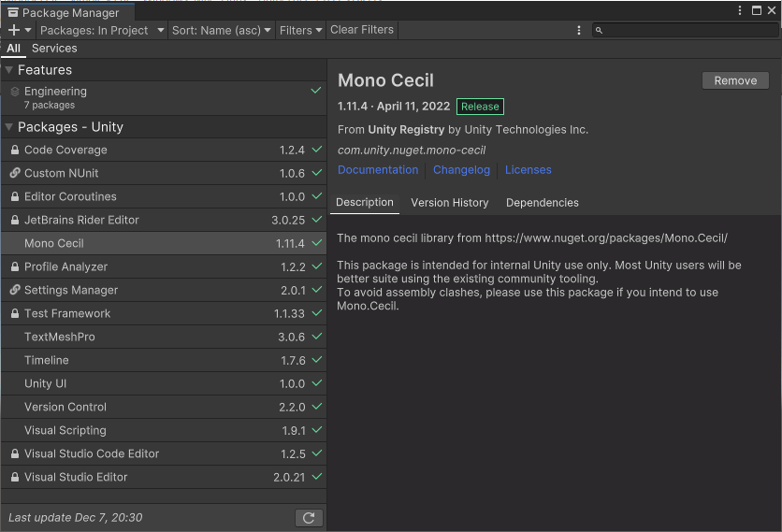
Task: Click the link icon beside Settings Manager
Action: (x=15, y=290)
